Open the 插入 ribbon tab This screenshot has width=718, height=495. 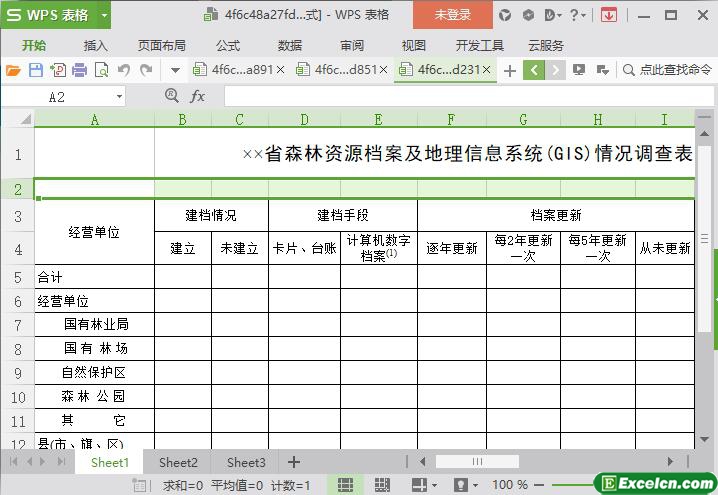(x=96, y=45)
